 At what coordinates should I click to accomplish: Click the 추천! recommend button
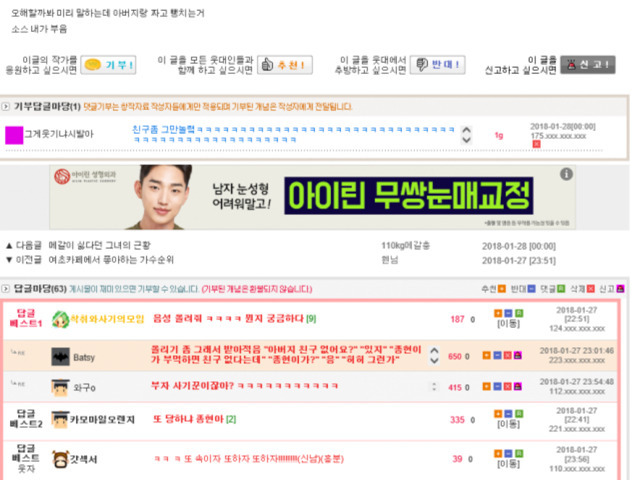[285, 65]
